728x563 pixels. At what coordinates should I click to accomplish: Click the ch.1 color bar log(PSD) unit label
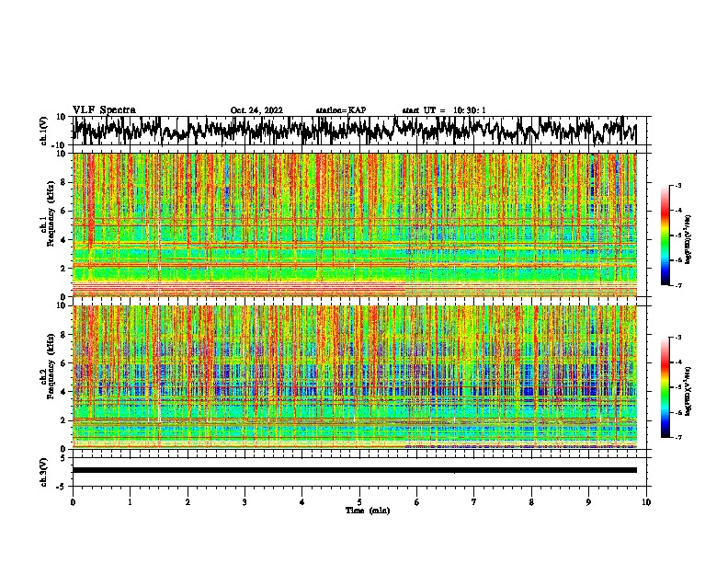pyautogui.click(x=689, y=239)
